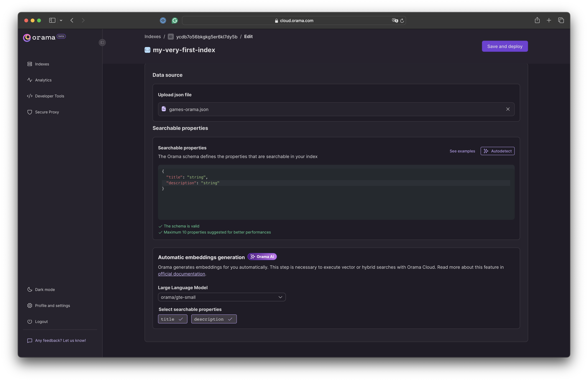Click the 'Upload json file' heading
Viewport: 588px width, 381px height.
(x=175, y=95)
